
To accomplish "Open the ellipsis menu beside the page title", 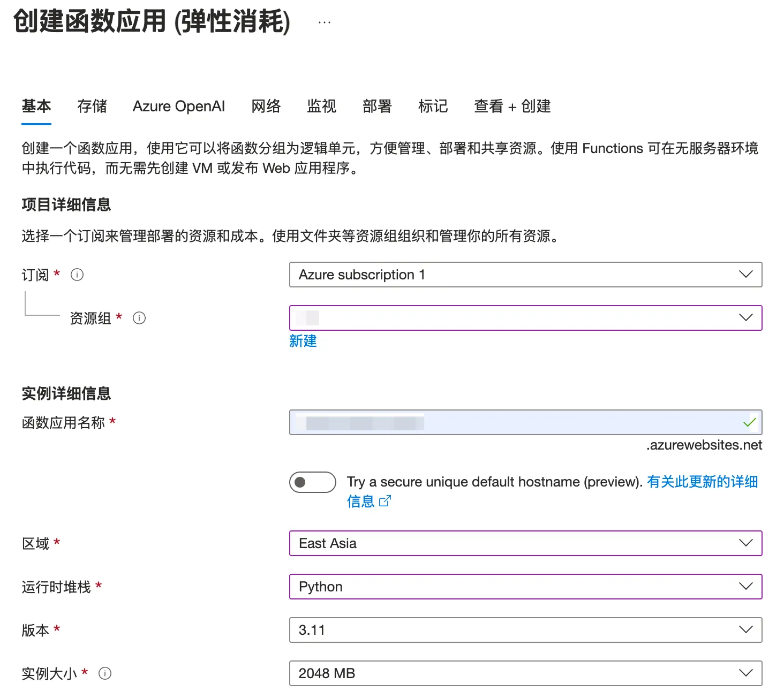I will [325, 22].
